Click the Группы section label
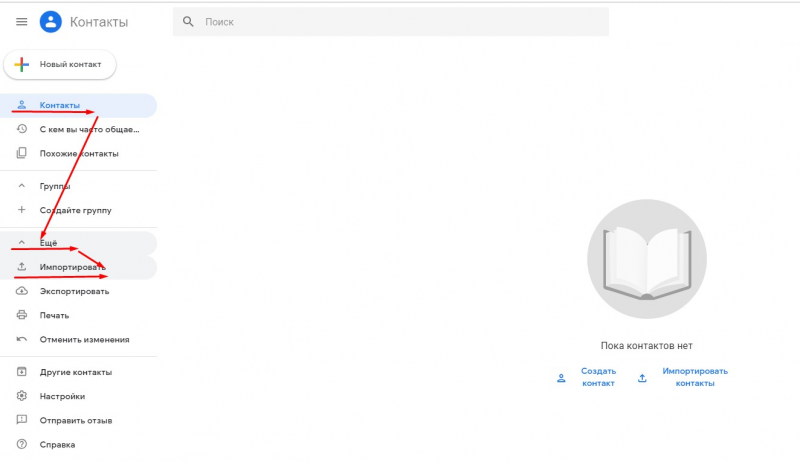Image resolution: width=800 pixels, height=462 pixels. 55,186
